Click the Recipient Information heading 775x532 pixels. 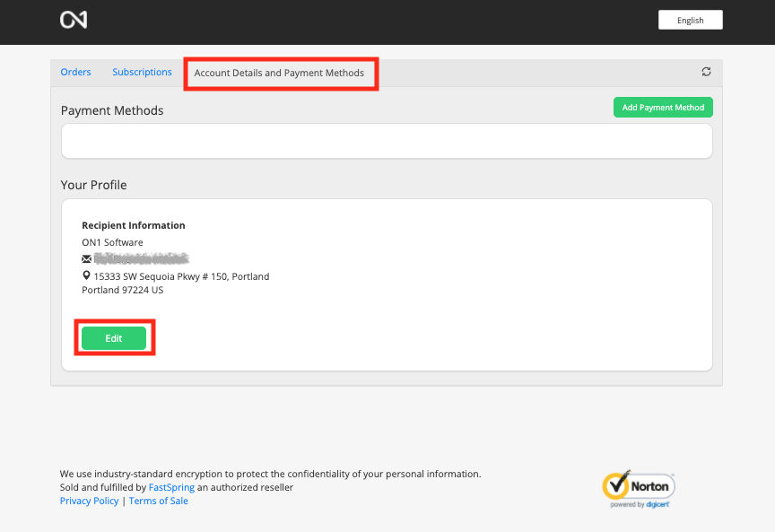click(x=134, y=225)
